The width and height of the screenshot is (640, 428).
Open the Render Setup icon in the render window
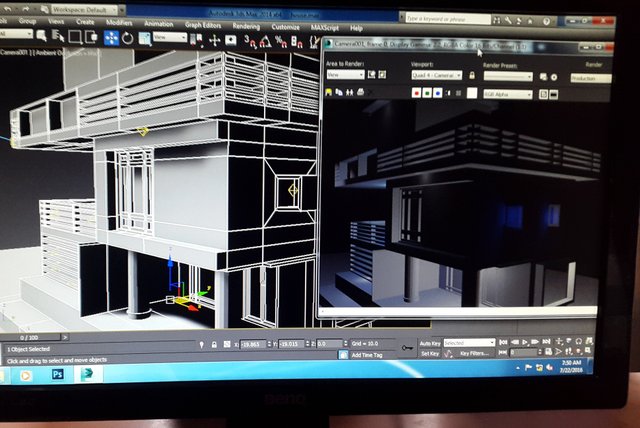point(543,77)
